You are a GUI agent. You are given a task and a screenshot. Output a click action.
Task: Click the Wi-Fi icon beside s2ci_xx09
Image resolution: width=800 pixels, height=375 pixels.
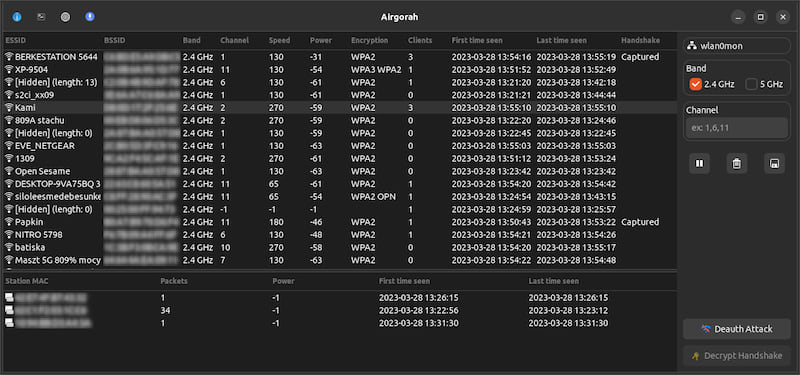click(x=9, y=95)
